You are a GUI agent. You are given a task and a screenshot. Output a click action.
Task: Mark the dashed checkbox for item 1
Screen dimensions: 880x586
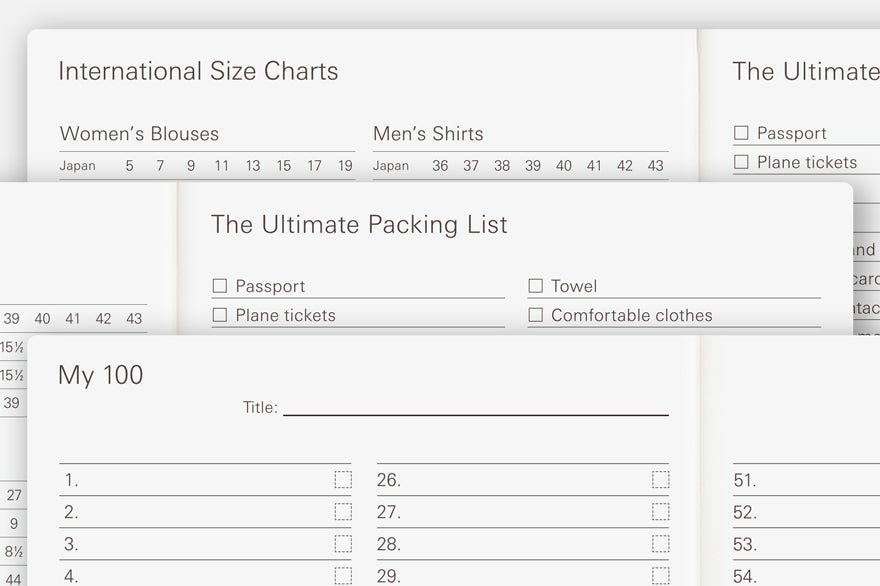tap(343, 480)
